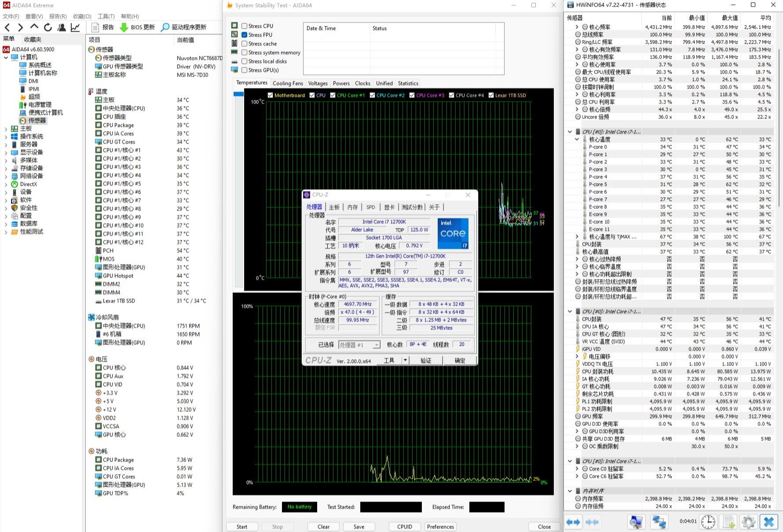Click the BIOS 更新 green arrow button
The image size is (783, 532).
(137, 27)
